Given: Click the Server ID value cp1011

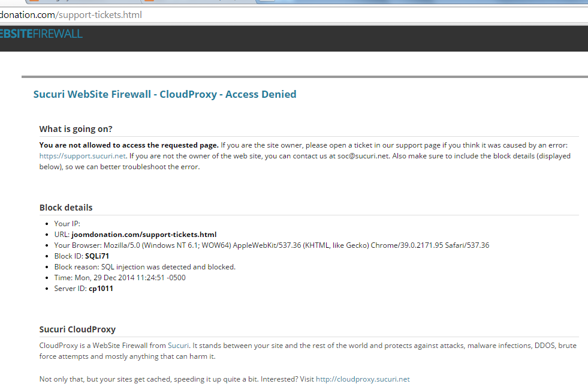Looking at the screenshot, I should point(101,289).
